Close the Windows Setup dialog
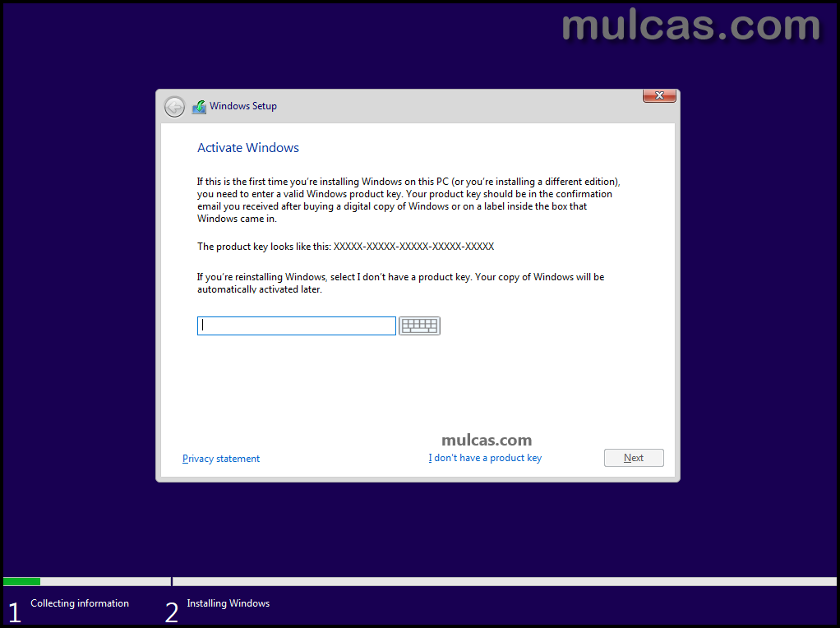 point(659,96)
